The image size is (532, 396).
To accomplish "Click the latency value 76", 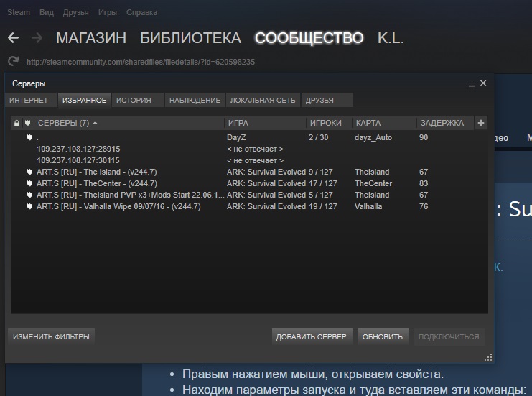I will click(x=424, y=206).
